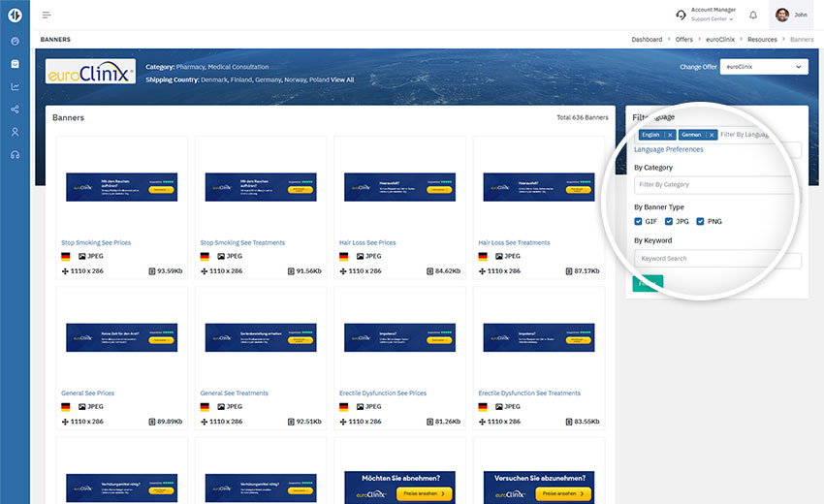Image resolution: width=824 pixels, height=504 pixels.
Task: Click the app logo in sidebar
Action: click(15, 16)
